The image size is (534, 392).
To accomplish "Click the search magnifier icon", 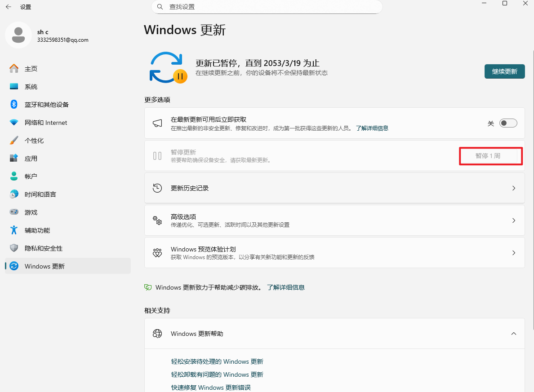I will pos(160,7).
